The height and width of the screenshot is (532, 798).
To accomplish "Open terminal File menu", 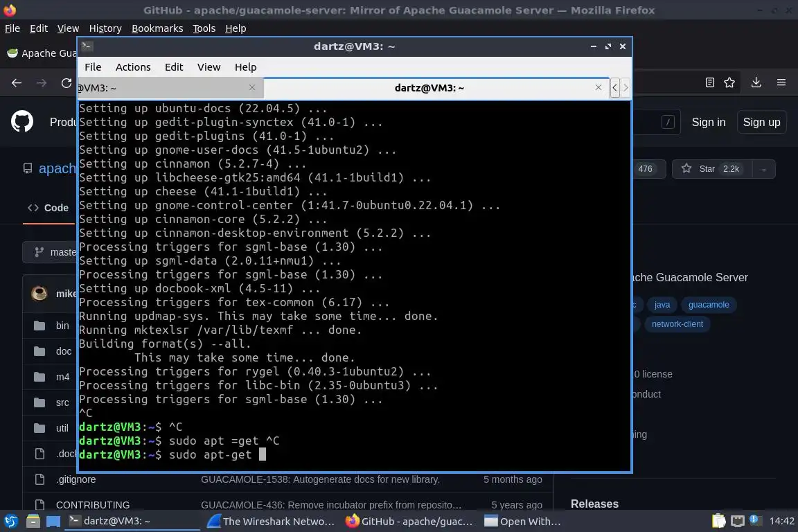I will point(93,67).
